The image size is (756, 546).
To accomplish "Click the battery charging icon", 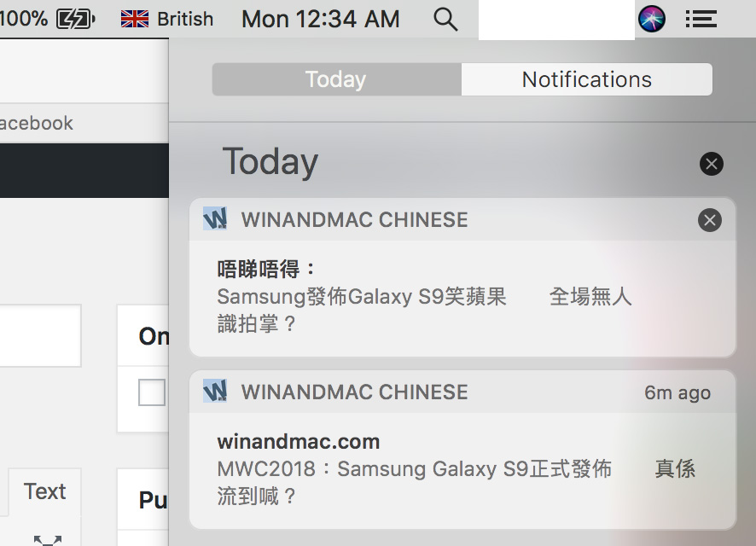I will (x=76, y=20).
